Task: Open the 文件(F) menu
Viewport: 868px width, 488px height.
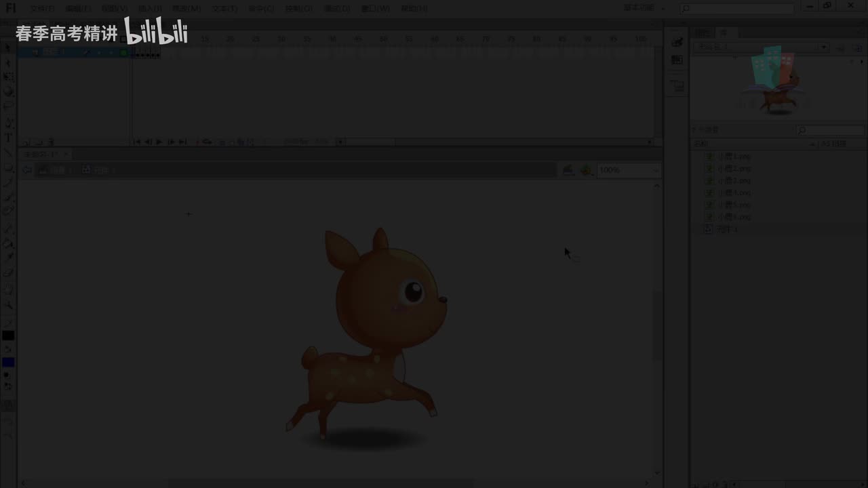Action: coord(42,8)
